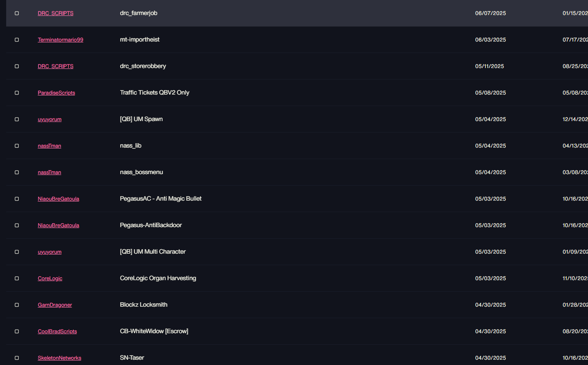588x365 pixels.
Task: Enable the Pegasus-AntiBackdoor row checkbox
Action: coord(17,225)
